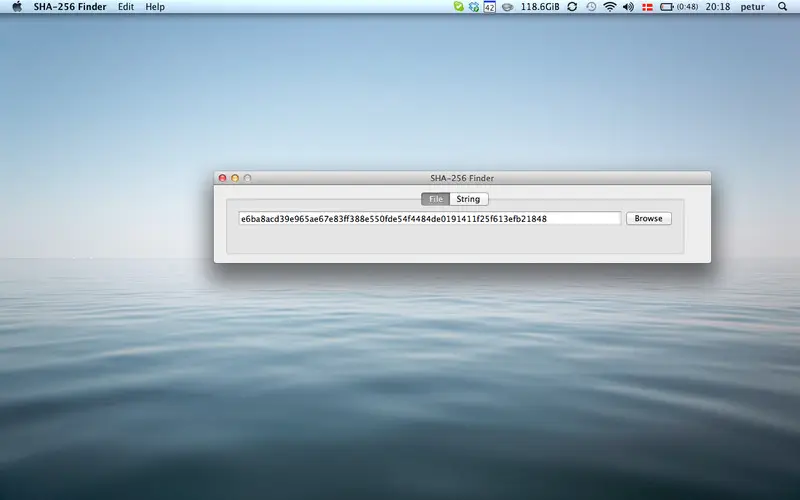Minimize the SHA-256 Finder window

(x=235, y=178)
